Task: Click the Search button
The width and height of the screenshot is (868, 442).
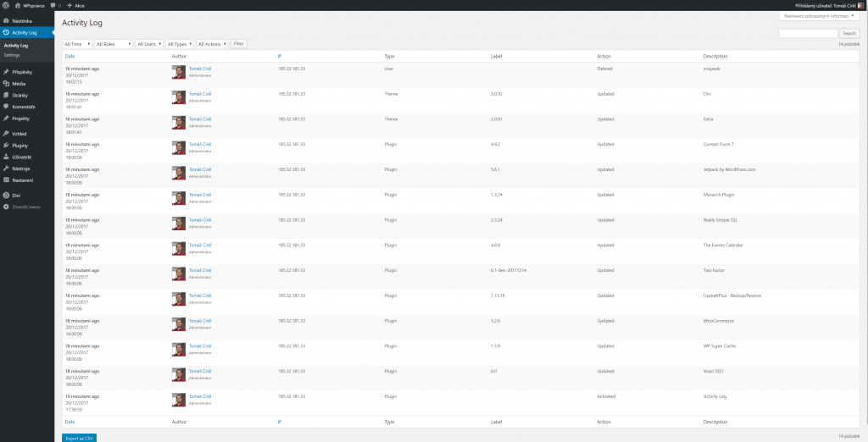Action: tap(849, 34)
